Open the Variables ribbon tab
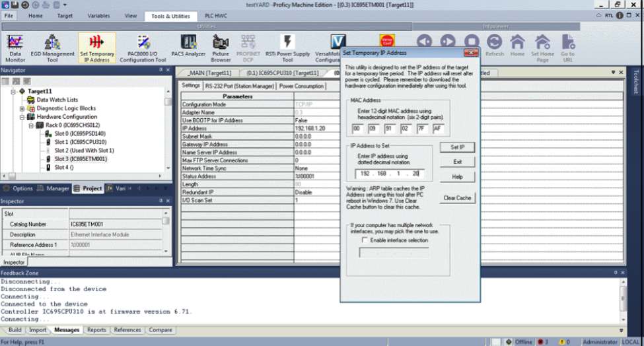This screenshot has height=346, width=644. 98,16
